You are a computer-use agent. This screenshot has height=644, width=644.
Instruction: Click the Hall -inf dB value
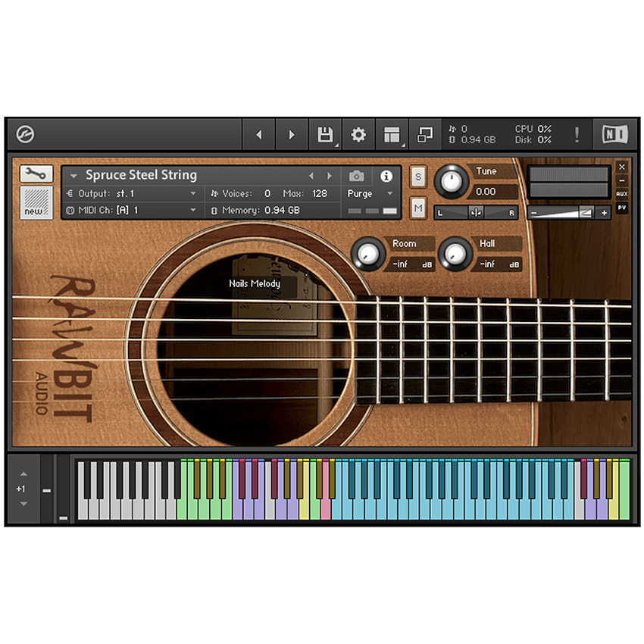[499, 264]
